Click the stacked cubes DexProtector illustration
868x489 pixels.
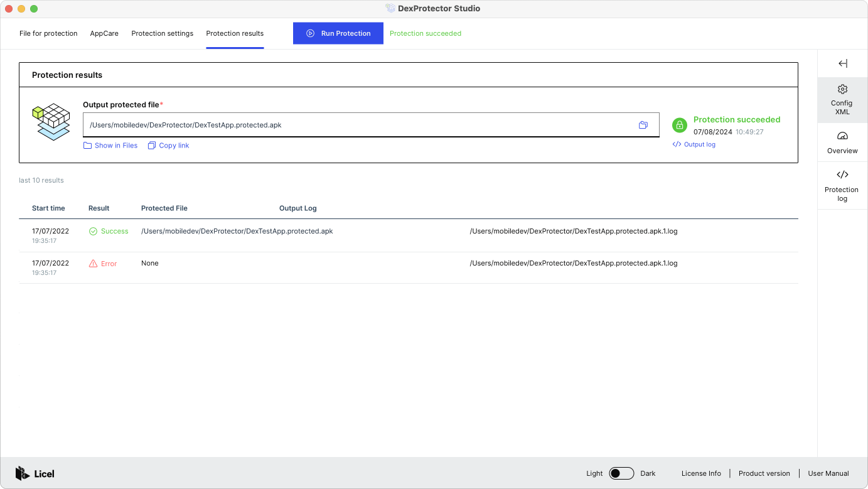[x=51, y=122]
